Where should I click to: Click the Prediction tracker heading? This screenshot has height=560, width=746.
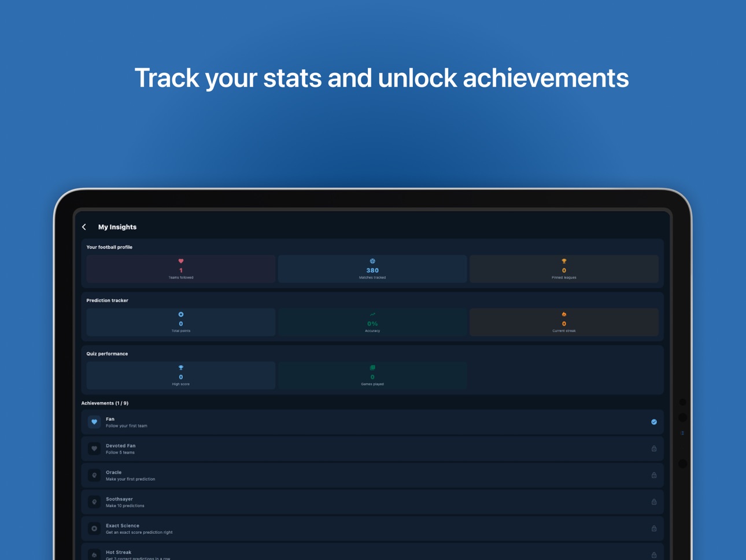pyautogui.click(x=107, y=300)
